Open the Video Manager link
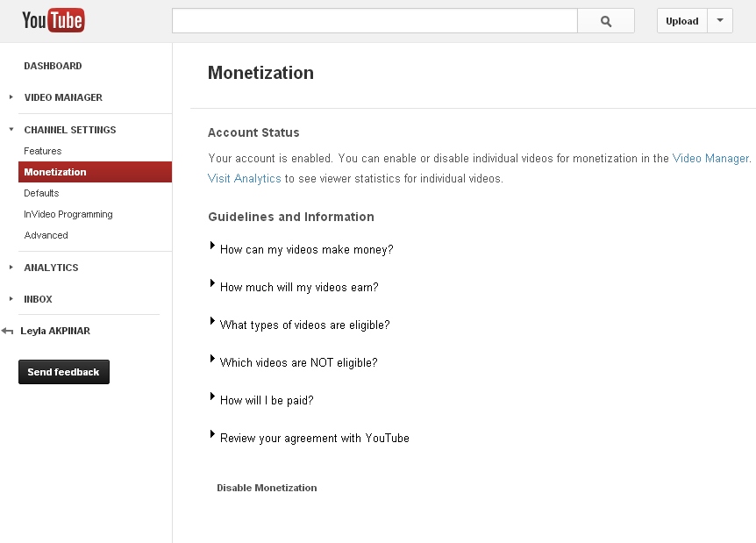756x543 pixels. pos(710,158)
